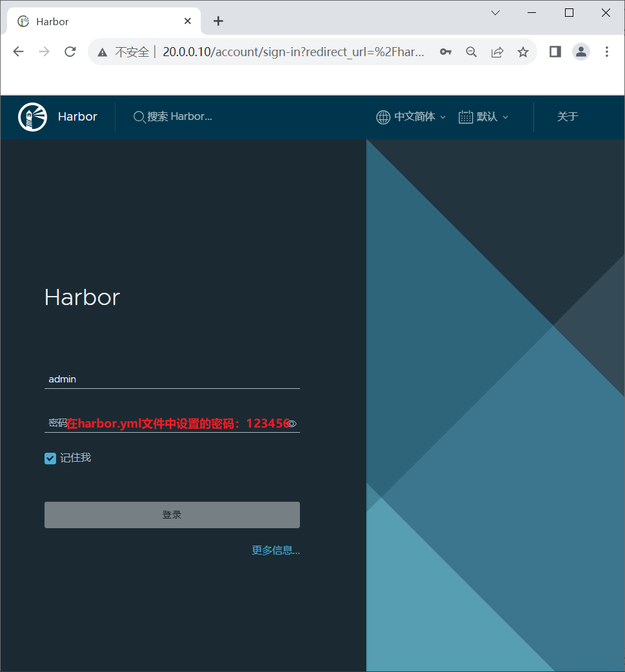Open tab search chevron in title bar

pyautogui.click(x=495, y=13)
